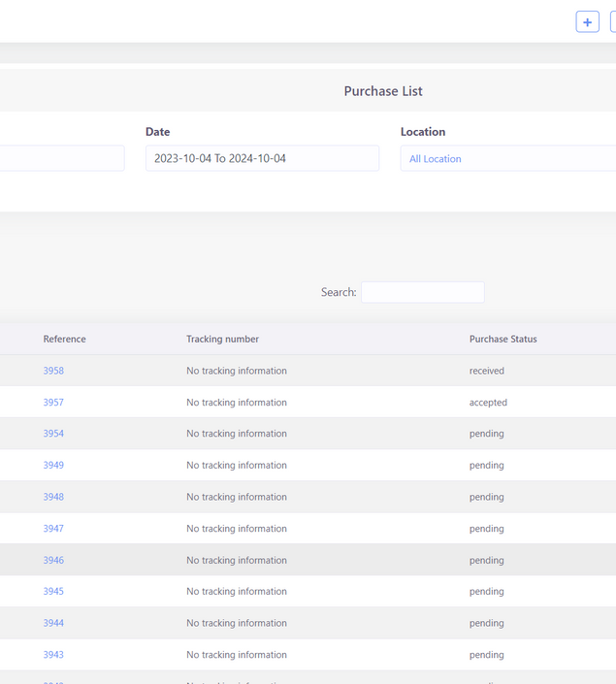Open purchase reference 3946

pos(53,560)
